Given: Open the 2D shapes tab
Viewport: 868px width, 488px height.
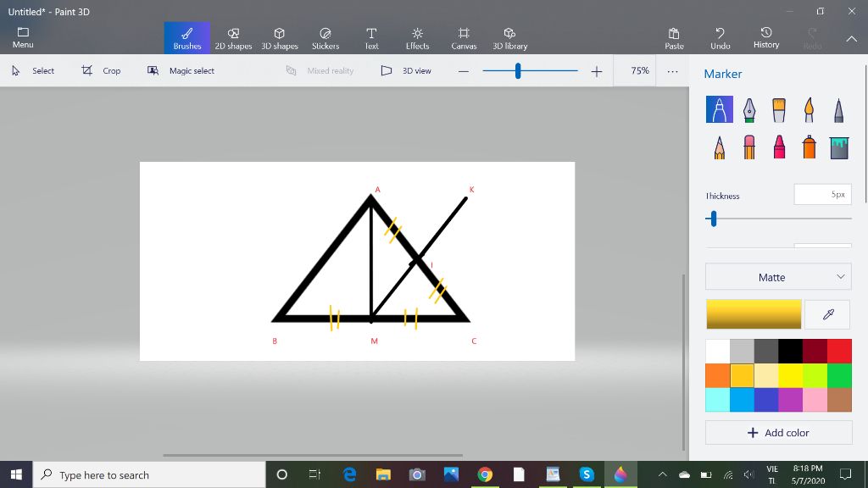Looking at the screenshot, I should [x=233, y=38].
